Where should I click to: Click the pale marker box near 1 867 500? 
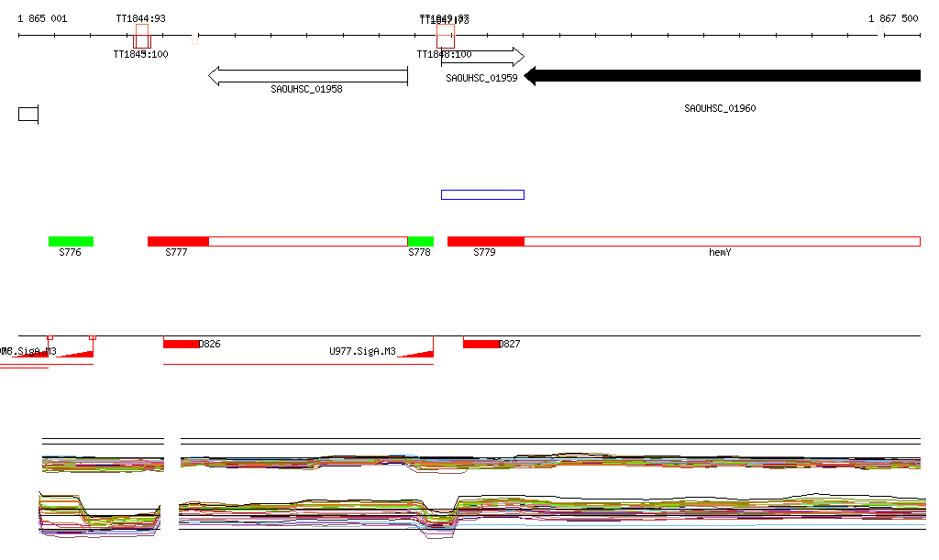pyautogui.click(x=881, y=32)
